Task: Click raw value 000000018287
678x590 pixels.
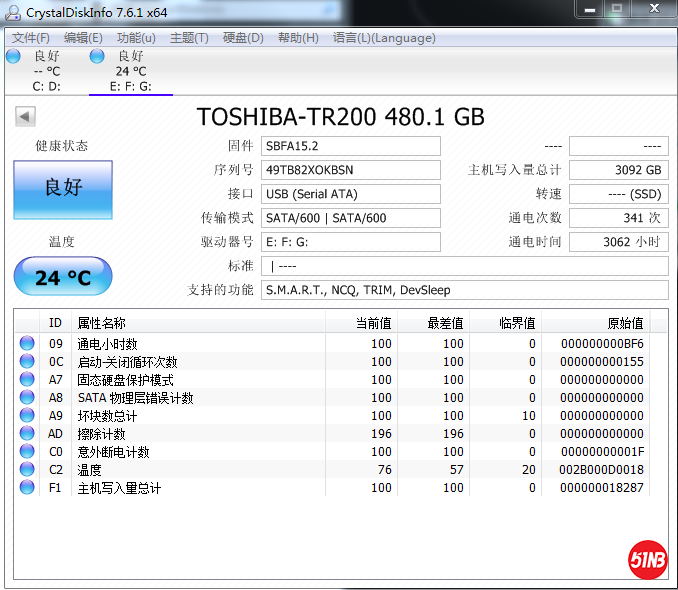Action: 602,487
